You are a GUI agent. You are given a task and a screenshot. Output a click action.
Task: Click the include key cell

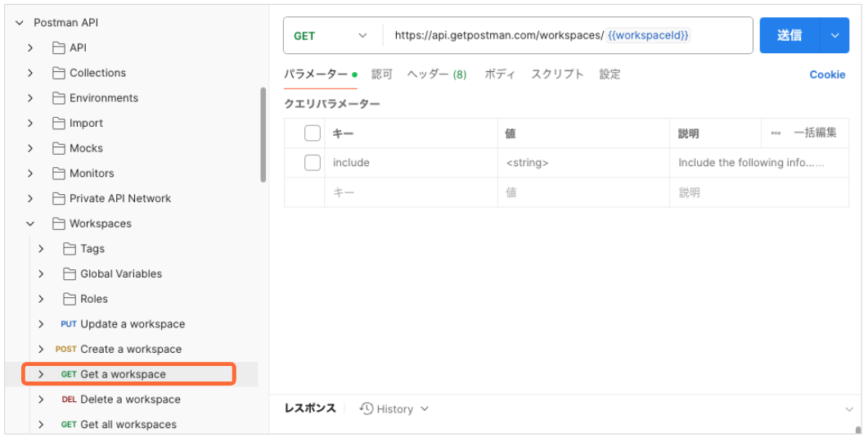coord(411,163)
